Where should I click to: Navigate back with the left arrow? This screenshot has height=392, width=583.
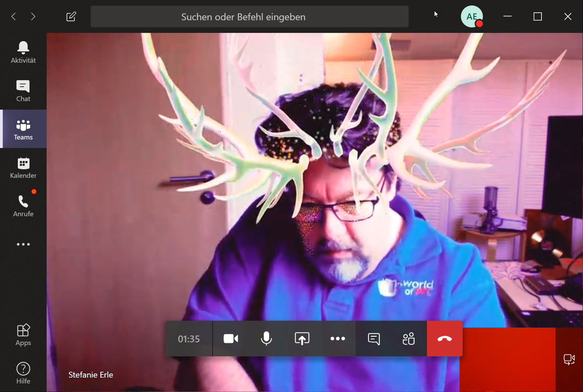[x=13, y=17]
